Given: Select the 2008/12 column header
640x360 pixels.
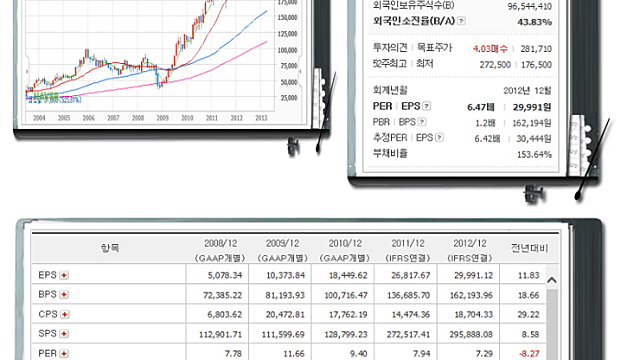Looking at the screenshot, I should 220,250.
